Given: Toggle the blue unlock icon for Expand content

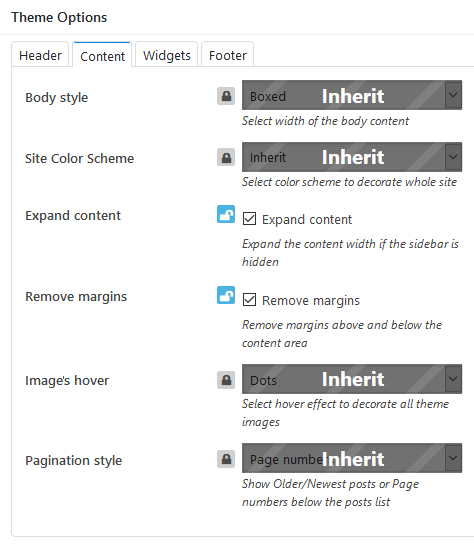Looking at the screenshot, I should coord(226,214).
